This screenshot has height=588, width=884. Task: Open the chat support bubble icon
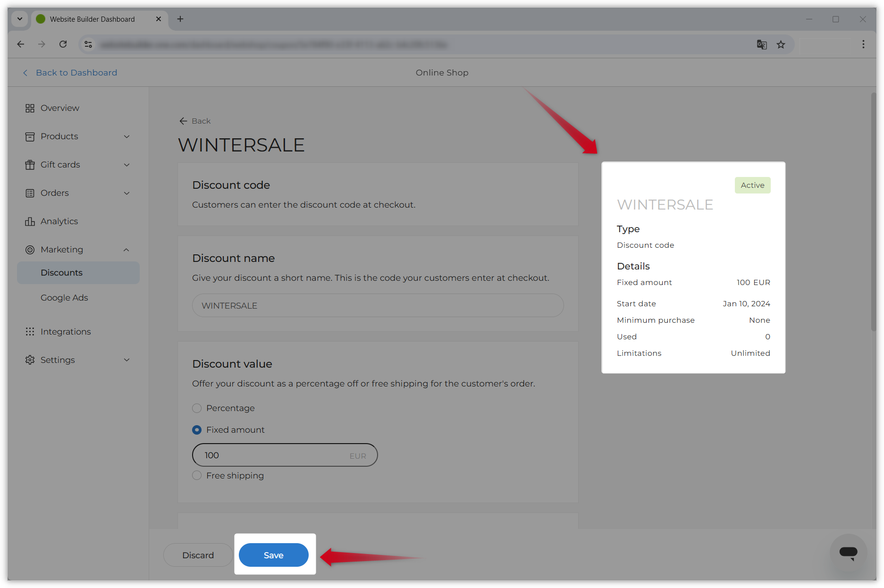pyautogui.click(x=848, y=553)
